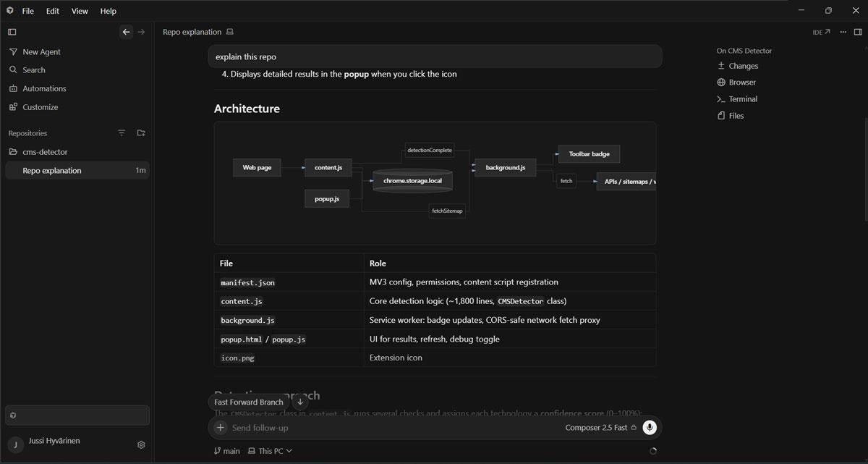Click the Repo explanation title tab
868x464 pixels.
pyautogui.click(x=192, y=32)
